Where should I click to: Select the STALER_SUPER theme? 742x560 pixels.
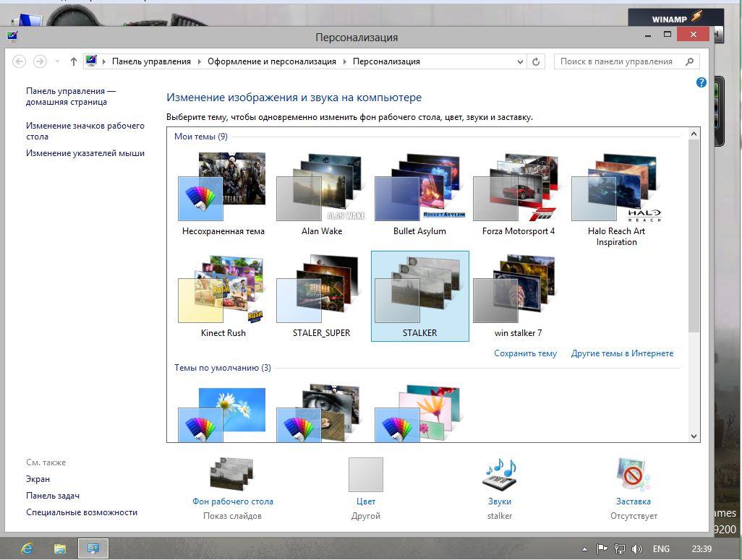coord(322,296)
